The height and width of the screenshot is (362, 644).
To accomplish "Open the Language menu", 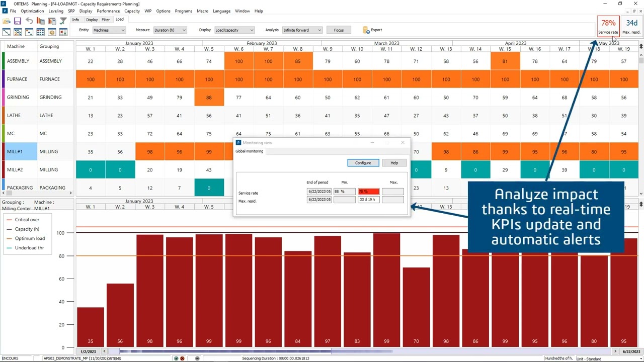I will pos(221,11).
